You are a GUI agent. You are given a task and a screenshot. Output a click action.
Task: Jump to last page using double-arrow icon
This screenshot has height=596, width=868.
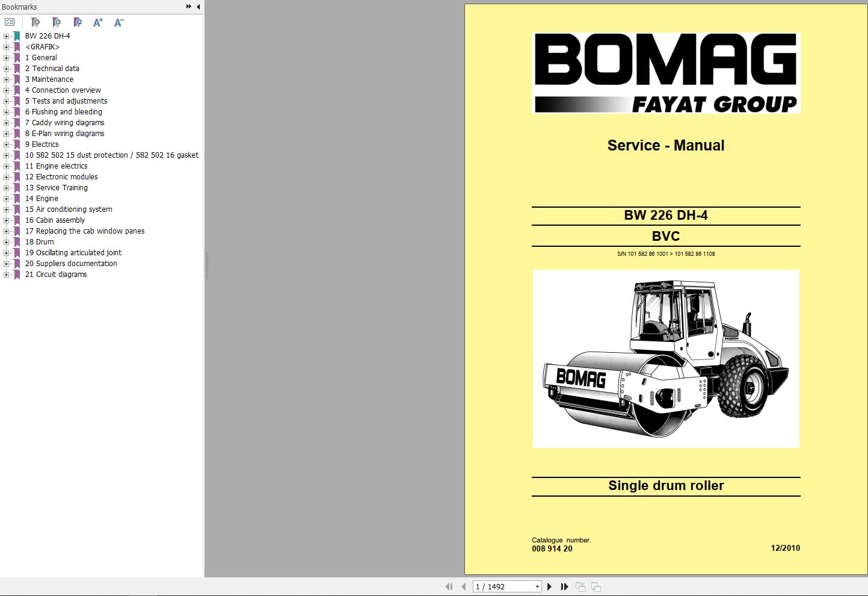tap(564, 586)
